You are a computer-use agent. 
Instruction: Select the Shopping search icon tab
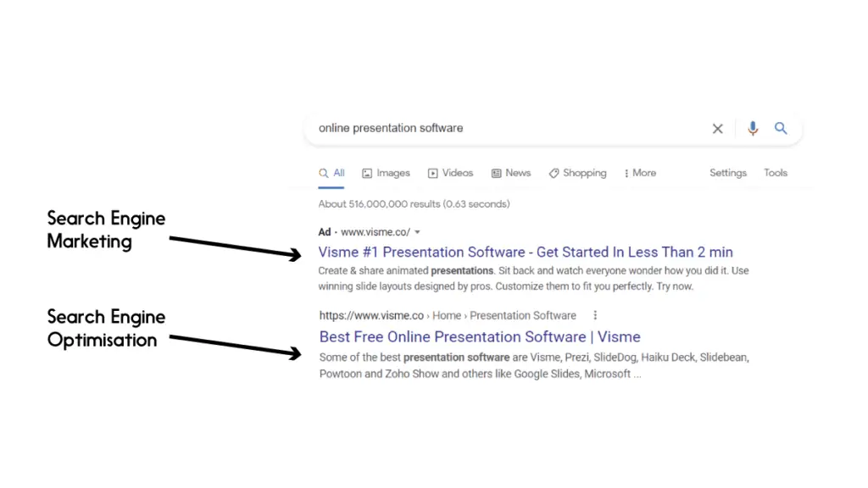click(577, 173)
